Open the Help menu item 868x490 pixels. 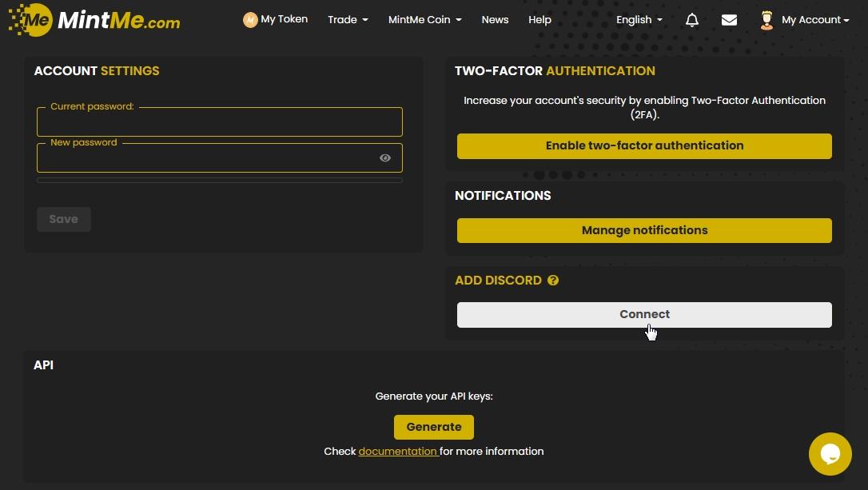(540, 20)
